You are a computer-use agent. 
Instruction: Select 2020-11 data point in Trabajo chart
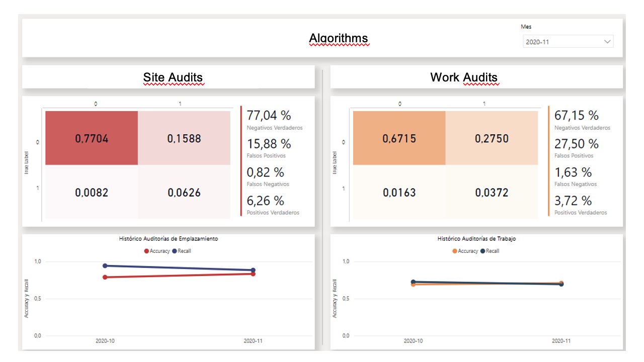(x=561, y=284)
